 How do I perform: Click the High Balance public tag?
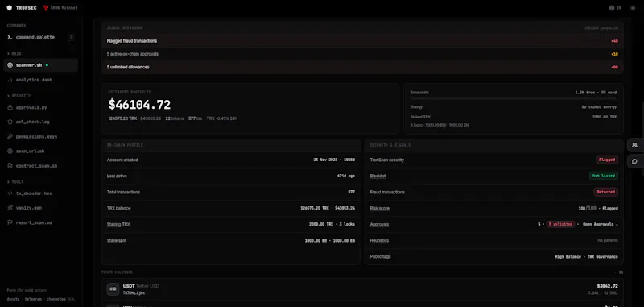[568, 257]
